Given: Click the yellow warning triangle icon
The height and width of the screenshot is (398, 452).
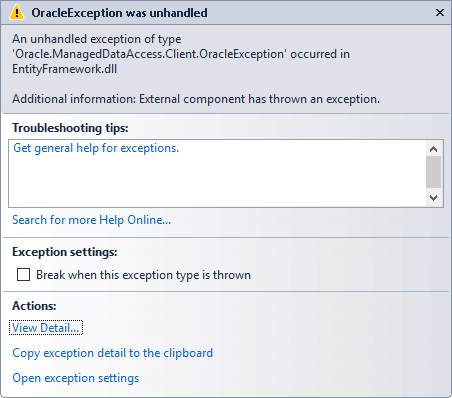Looking at the screenshot, I should point(16,13).
